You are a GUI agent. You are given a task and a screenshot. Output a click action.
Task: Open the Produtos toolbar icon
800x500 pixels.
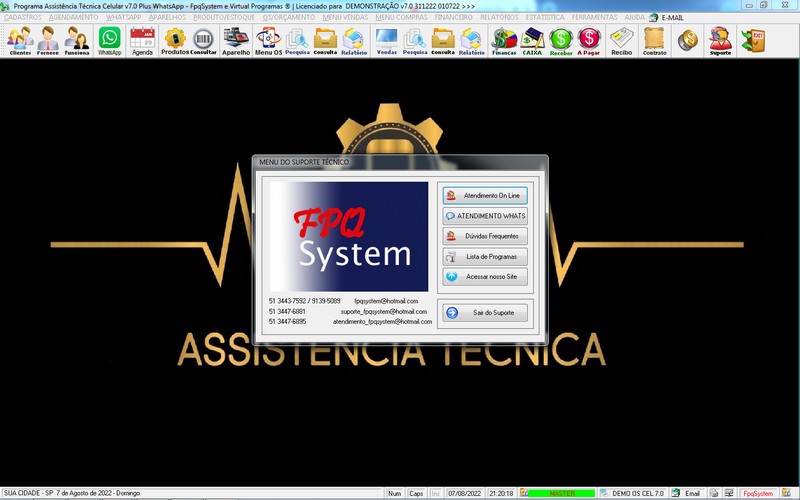pos(175,41)
